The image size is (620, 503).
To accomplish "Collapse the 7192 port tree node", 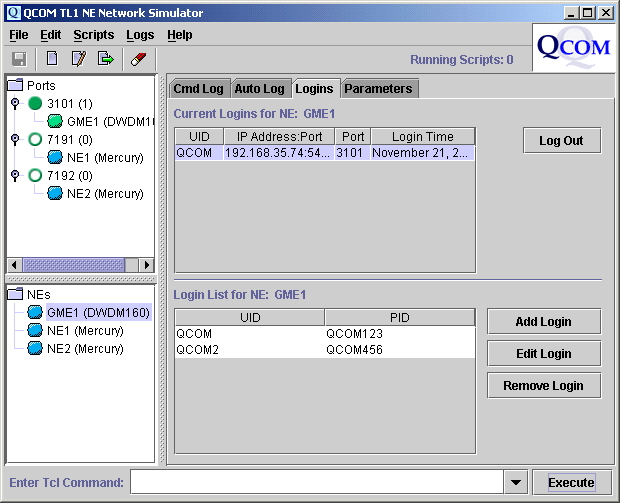I will tap(15, 176).
